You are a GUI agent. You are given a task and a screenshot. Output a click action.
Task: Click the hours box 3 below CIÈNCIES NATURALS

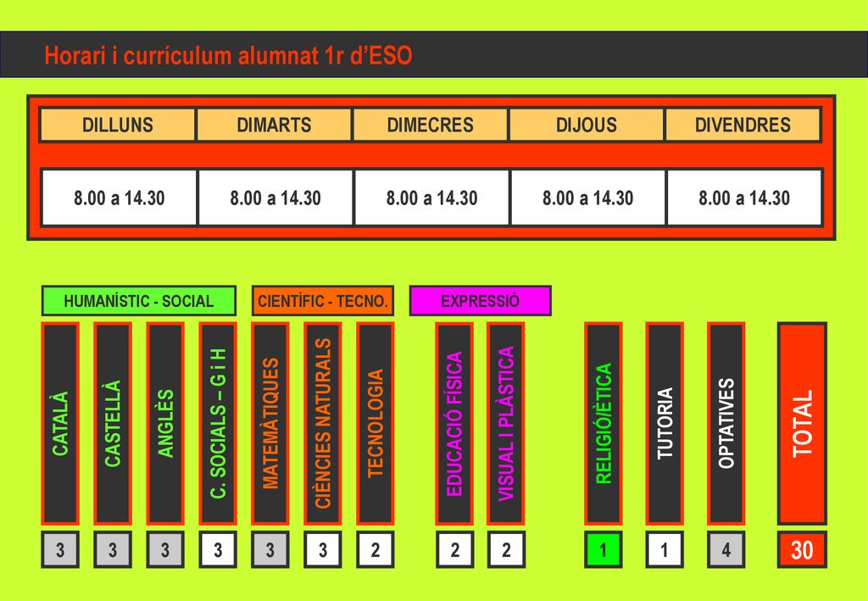pos(323,549)
